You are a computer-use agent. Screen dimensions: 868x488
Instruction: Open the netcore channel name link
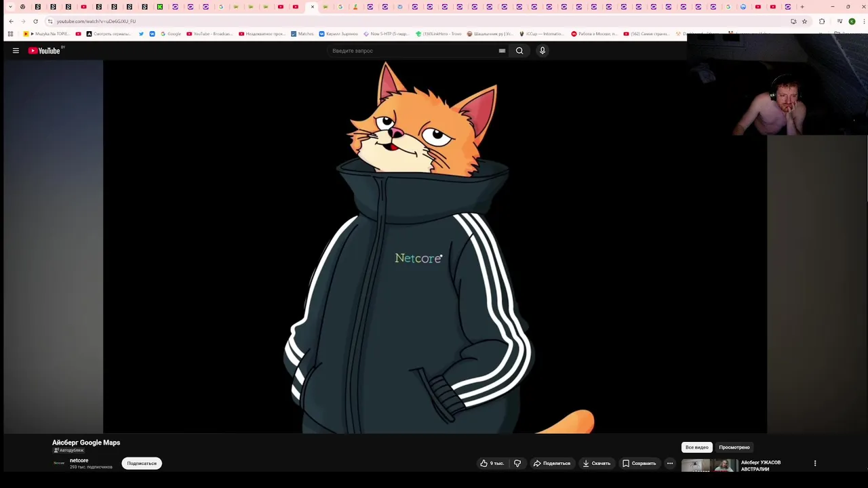tap(79, 460)
